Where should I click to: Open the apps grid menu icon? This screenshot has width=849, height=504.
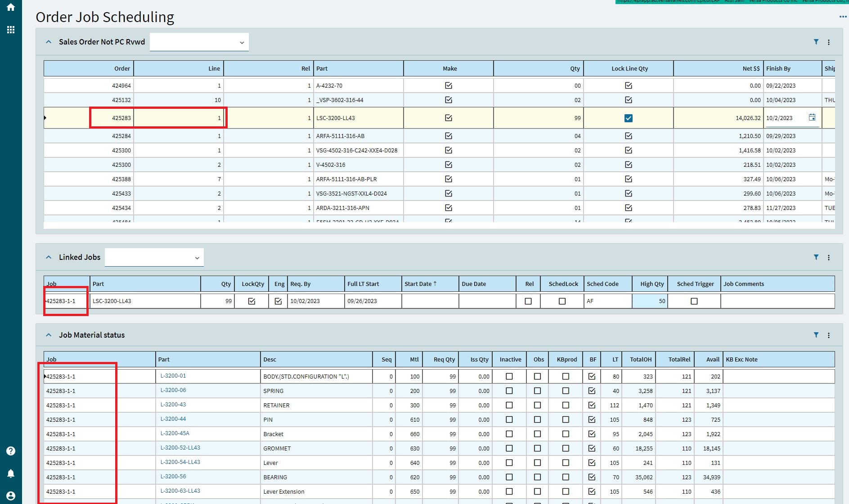(x=11, y=30)
